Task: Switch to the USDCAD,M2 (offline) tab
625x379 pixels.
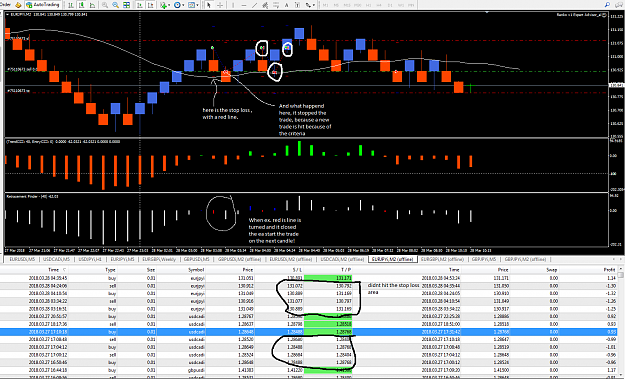Action: click(x=342, y=259)
